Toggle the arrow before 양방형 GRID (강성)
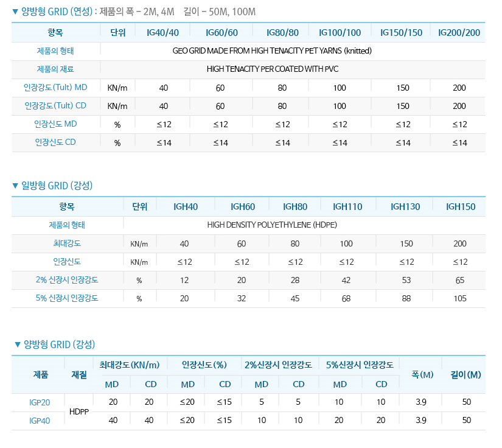Image resolution: width=502 pixels, height=448 pixels. [x=18, y=345]
